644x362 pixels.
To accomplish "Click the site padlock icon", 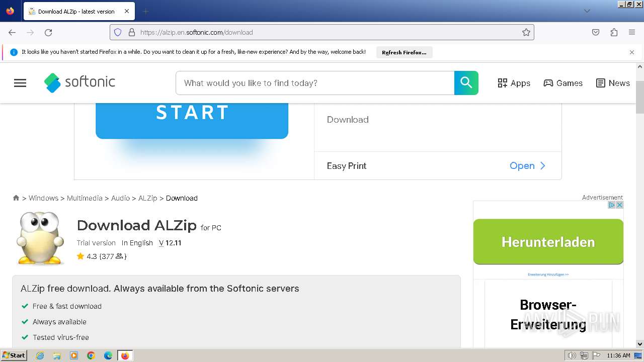I will coord(132,32).
